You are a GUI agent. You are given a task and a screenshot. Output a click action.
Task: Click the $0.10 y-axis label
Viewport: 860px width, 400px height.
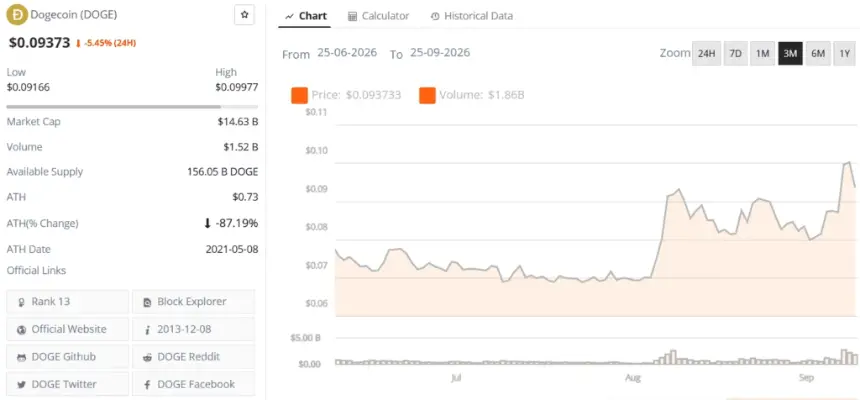(x=316, y=151)
